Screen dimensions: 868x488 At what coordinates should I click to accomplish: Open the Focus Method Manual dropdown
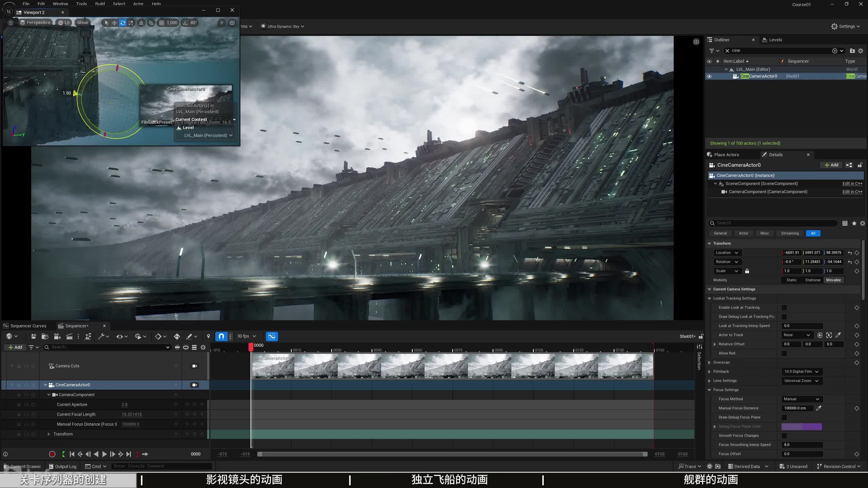(x=802, y=399)
